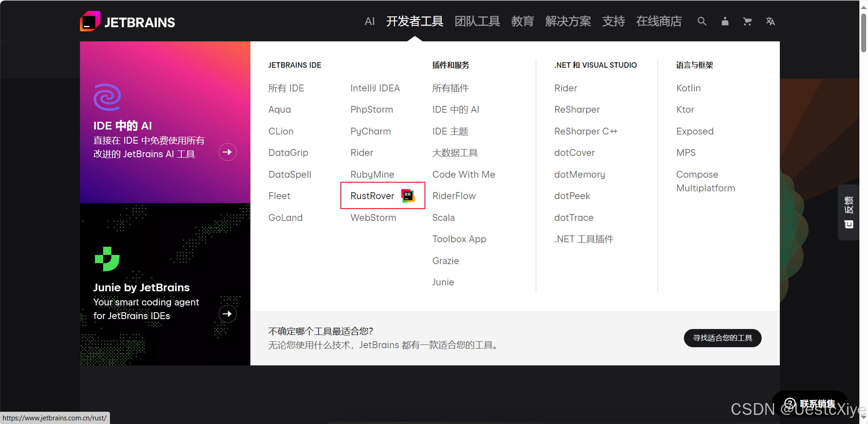Open the dotMemory link

click(579, 175)
